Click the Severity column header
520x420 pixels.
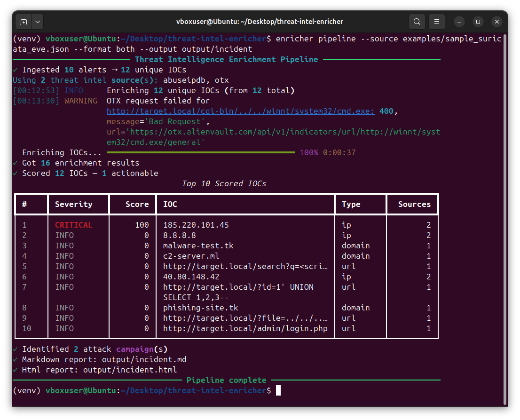coord(74,205)
